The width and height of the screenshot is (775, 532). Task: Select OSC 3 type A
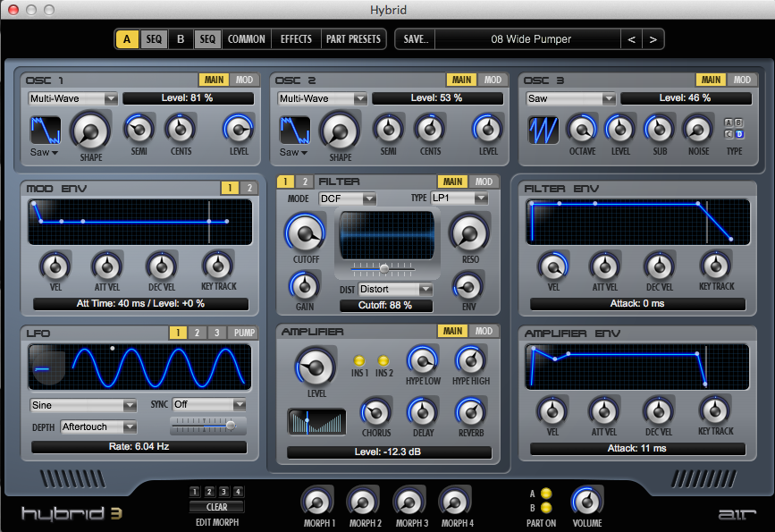(x=729, y=122)
